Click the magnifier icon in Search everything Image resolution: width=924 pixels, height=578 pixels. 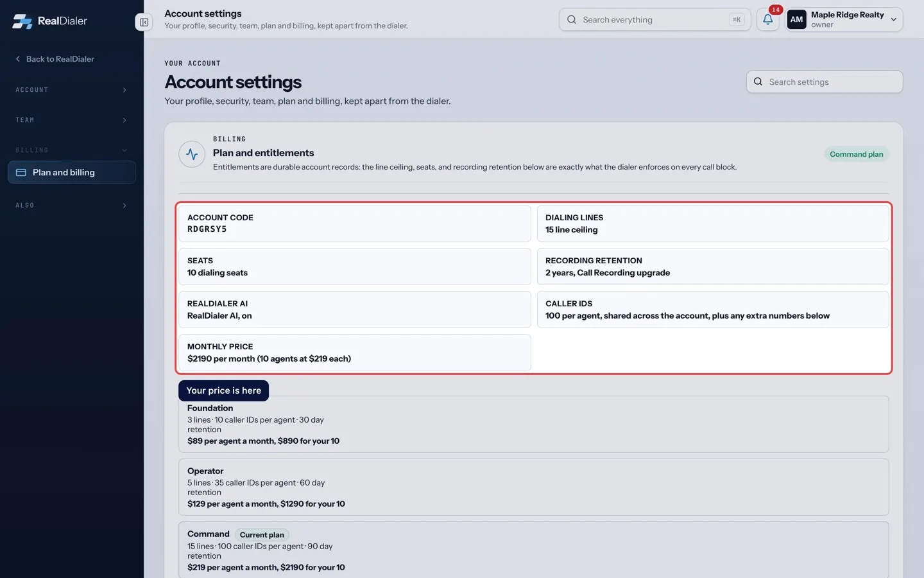point(571,19)
